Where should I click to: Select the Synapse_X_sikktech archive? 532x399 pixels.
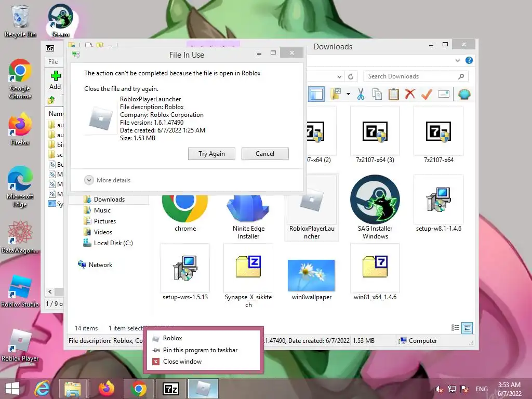point(248,276)
